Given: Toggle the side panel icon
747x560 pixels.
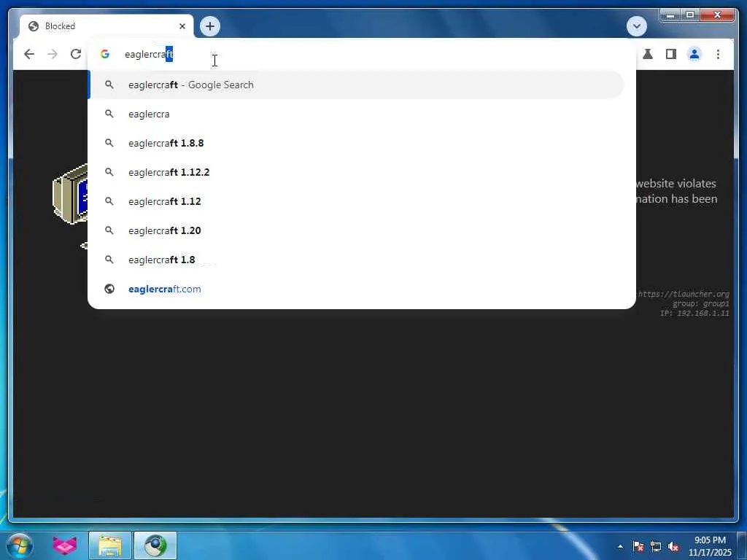Looking at the screenshot, I should tap(671, 54).
